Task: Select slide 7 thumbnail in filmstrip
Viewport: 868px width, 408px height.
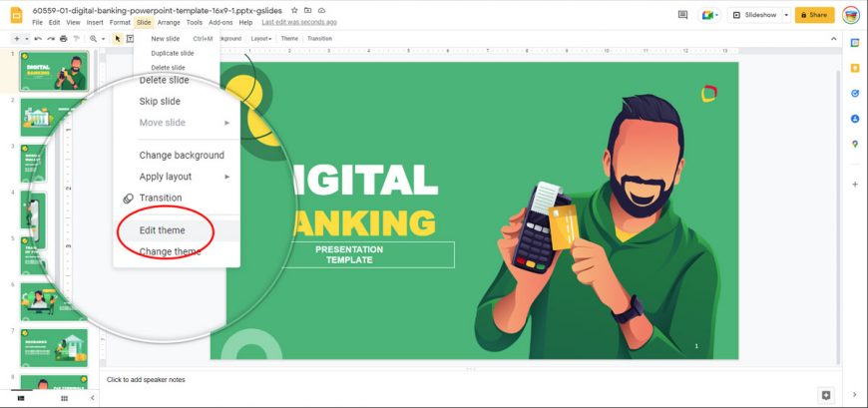Action: [54, 348]
